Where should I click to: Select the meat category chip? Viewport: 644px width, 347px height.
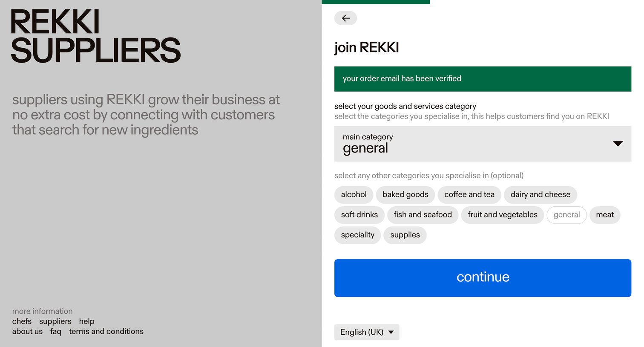(605, 215)
